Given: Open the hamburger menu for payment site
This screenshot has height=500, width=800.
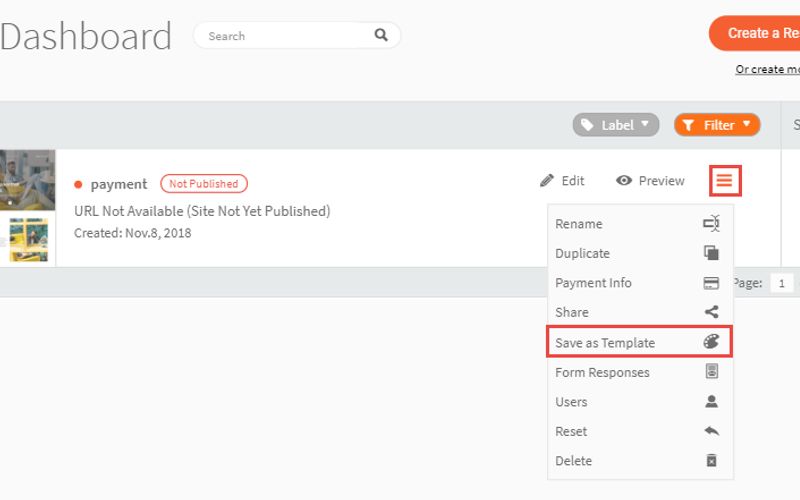Looking at the screenshot, I should pos(725,181).
